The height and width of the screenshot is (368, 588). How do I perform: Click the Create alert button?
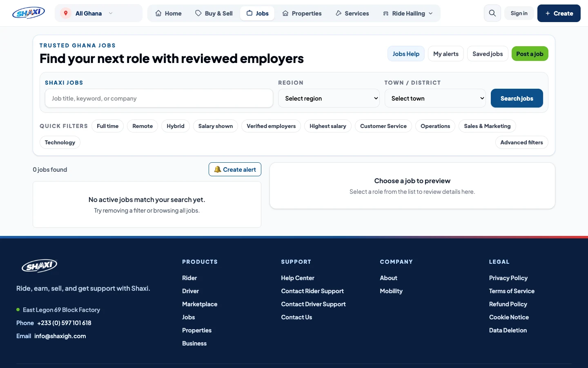click(x=235, y=169)
